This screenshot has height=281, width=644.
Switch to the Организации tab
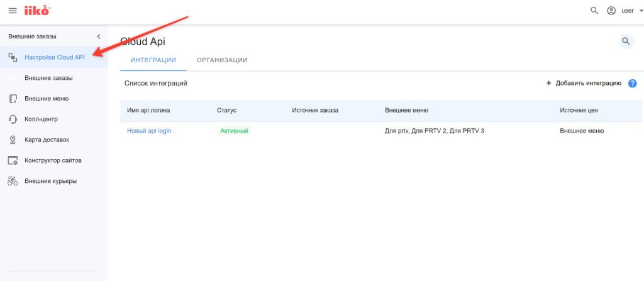pyautogui.click(x=221, y=60)
